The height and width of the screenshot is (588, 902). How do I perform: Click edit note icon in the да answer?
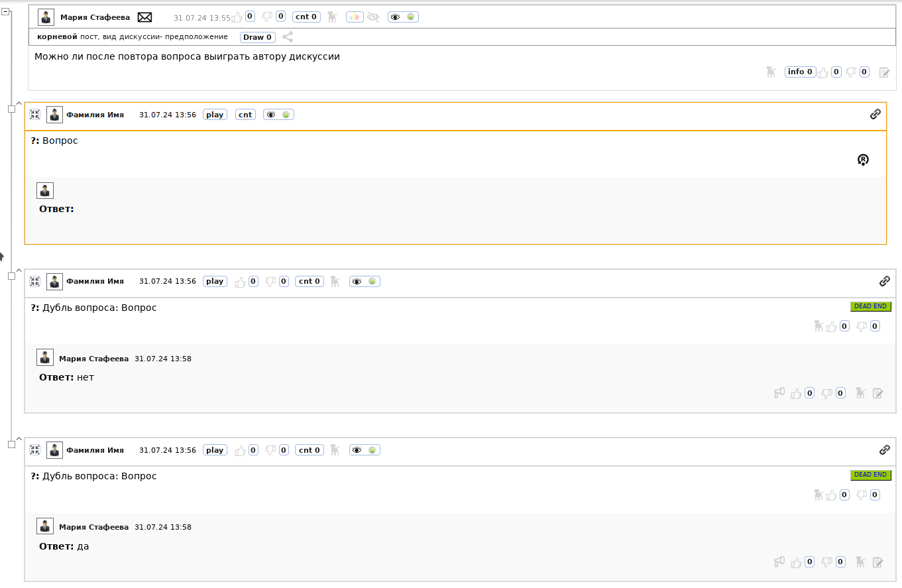pyautogui.click(x=878, y=562)
